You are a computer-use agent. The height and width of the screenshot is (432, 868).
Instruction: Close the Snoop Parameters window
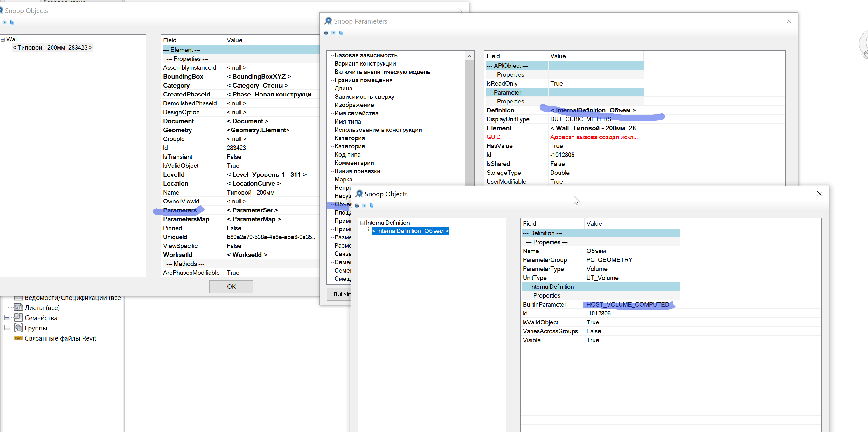click(x=788, y=21)
